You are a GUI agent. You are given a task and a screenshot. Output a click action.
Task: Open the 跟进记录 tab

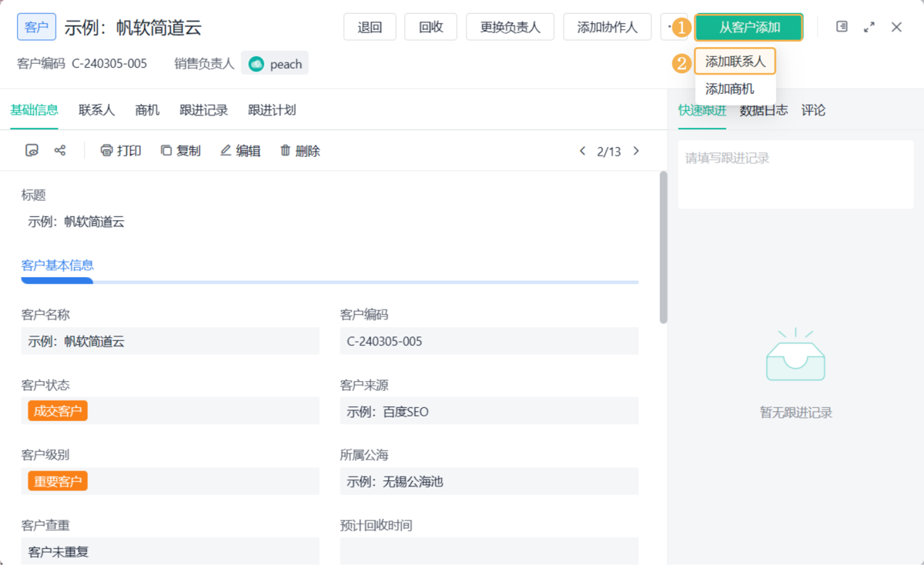click(x=204, y=110)
